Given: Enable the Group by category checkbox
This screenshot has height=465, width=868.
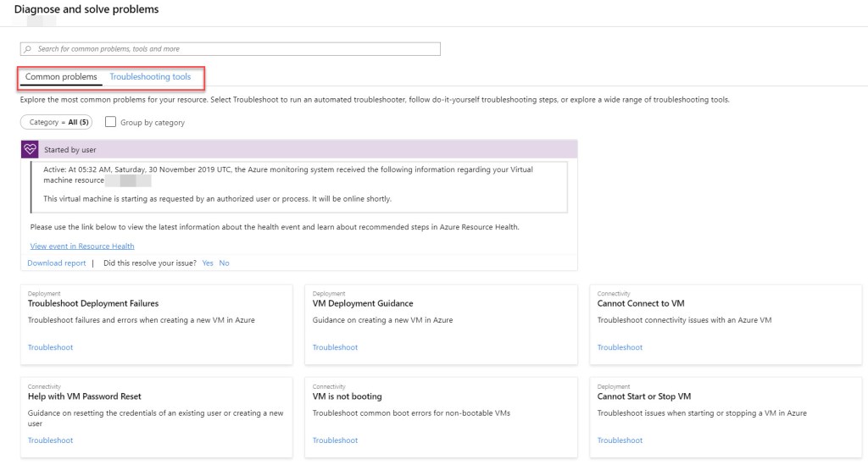Looking at the screenshot, I should [111, 122].
